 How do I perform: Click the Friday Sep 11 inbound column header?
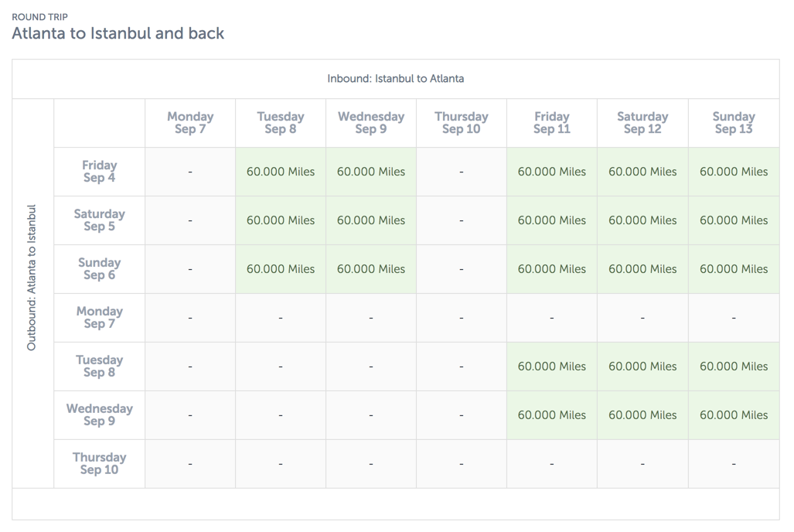(551, 123)
